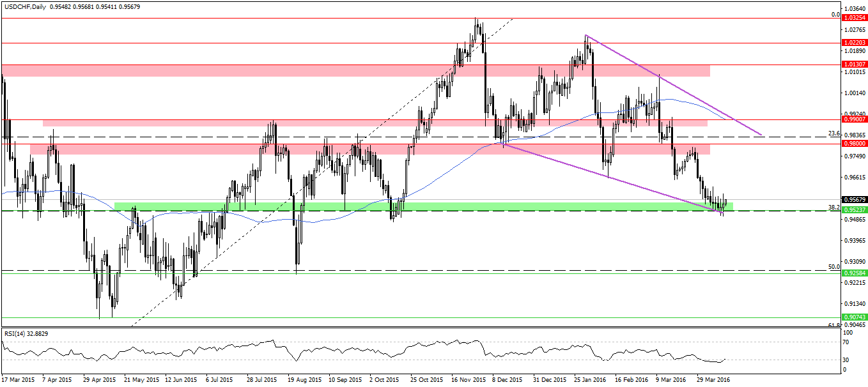Viewport: 868px width, 387px height.
Task: Click the 0.98000 price level label
Action: 853,144
